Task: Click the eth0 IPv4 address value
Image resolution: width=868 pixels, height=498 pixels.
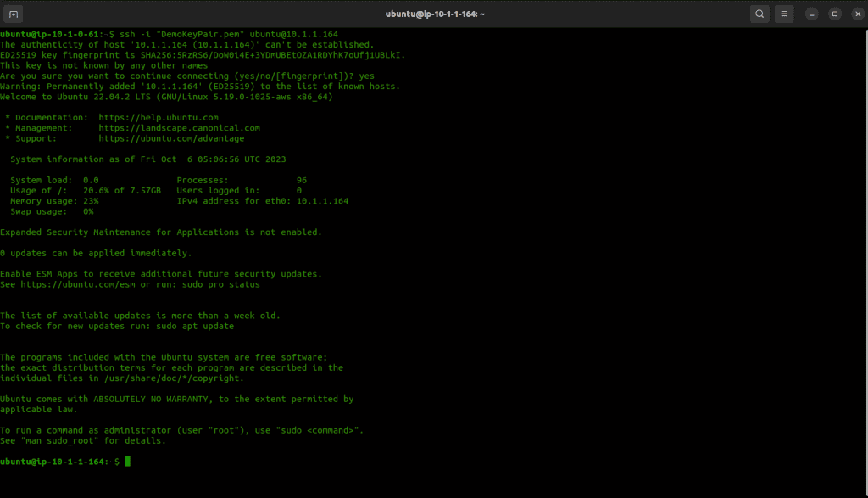Action: [322, 201]
